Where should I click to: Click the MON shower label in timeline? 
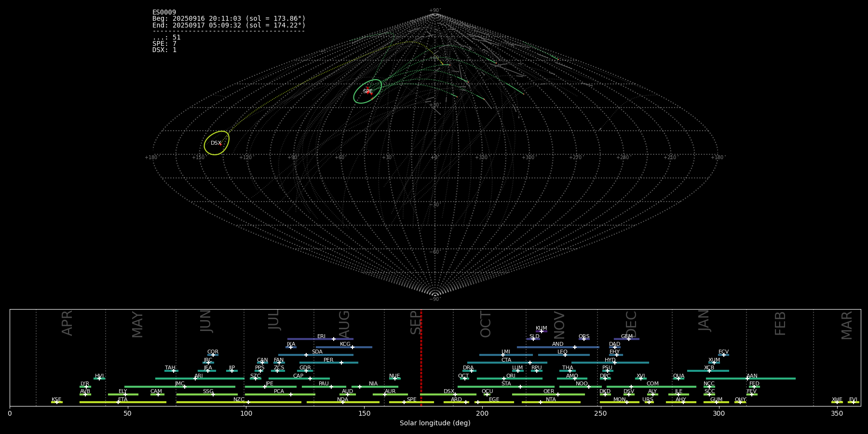point(619,400)
